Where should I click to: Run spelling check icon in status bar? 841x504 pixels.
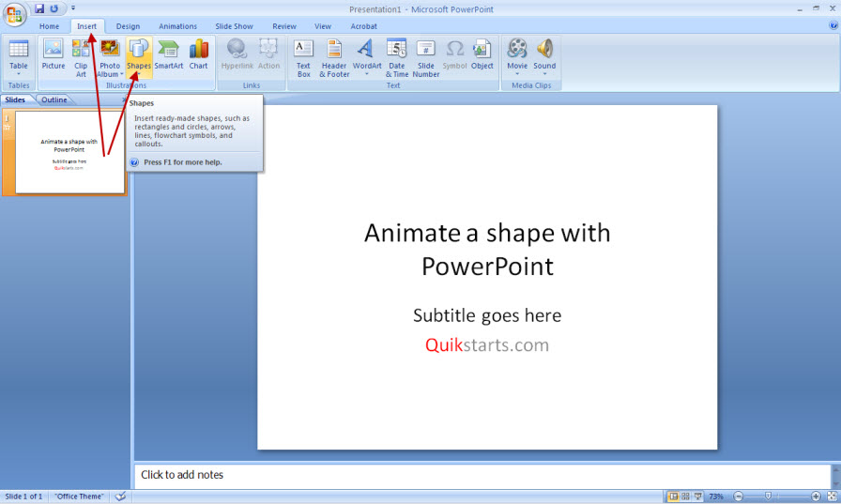click(x=121, y=496)
